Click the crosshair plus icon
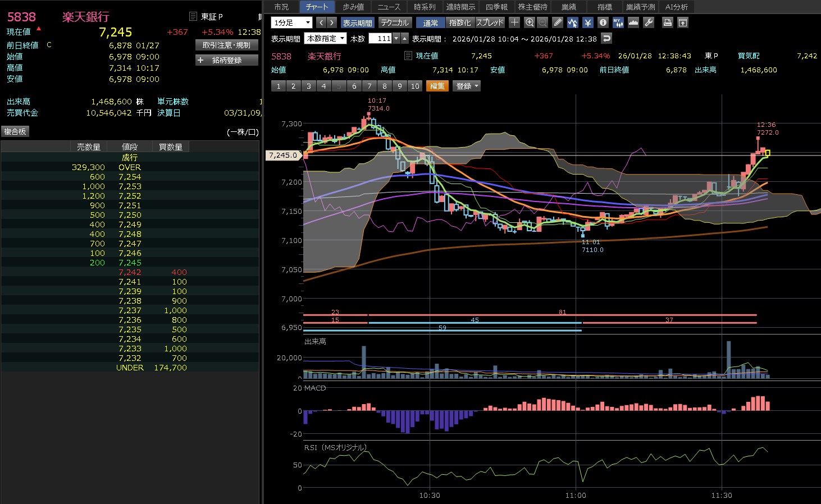This screenshot has width=821, height=504. 514,22
